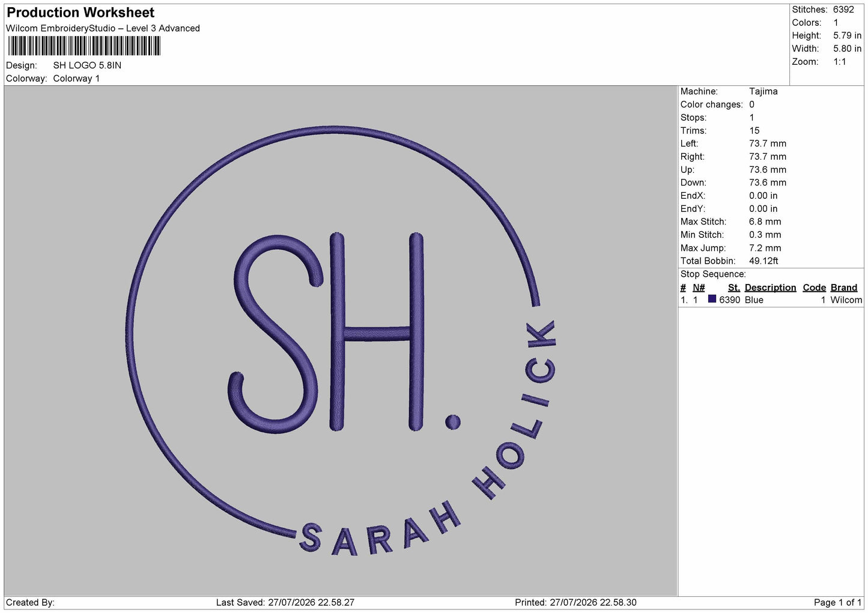Click the Right value 73.7 mm
Image resolution: width=868 pixels, height=613 pixels.
click(768, 157)
